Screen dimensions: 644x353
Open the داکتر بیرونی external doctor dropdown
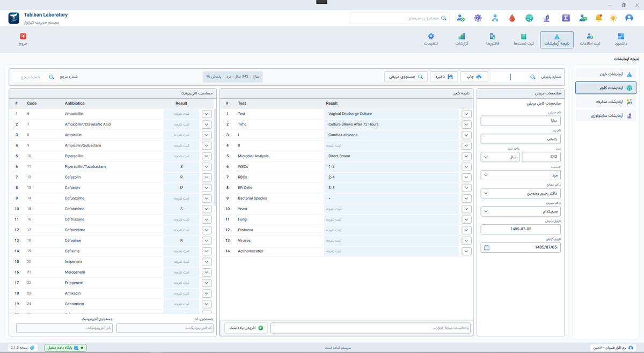coord(521,211)
